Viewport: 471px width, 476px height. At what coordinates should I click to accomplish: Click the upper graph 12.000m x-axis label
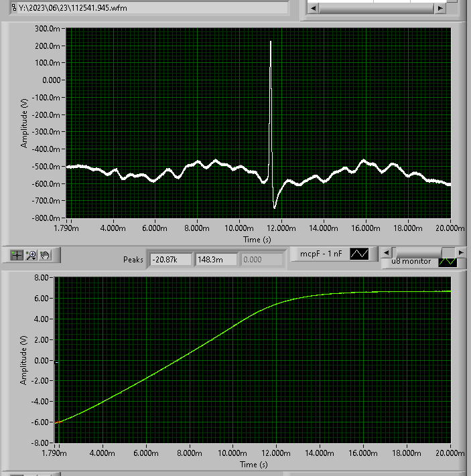pyautogui.click(x=281, y=228)
